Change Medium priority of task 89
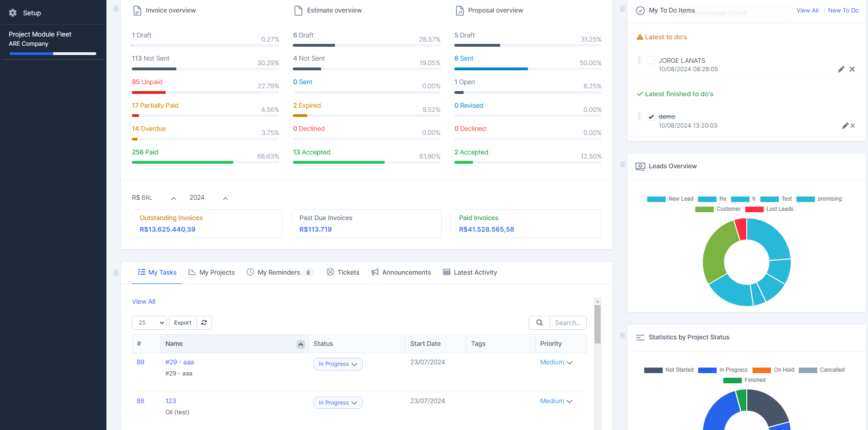This screenshot has width=868, height=430. tap(556, 362)
